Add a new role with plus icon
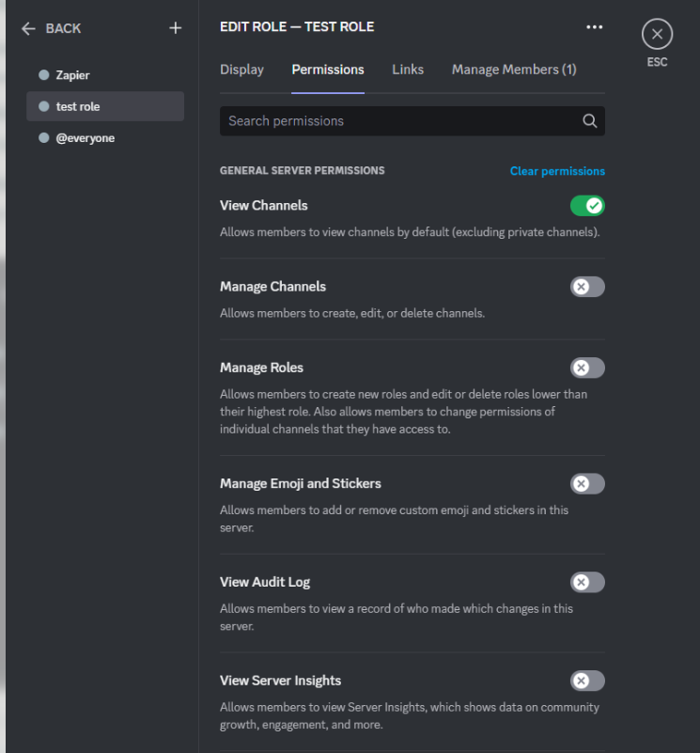Image resolution: width=700 pixels, height=753 pixels. (x=176, y=28)
